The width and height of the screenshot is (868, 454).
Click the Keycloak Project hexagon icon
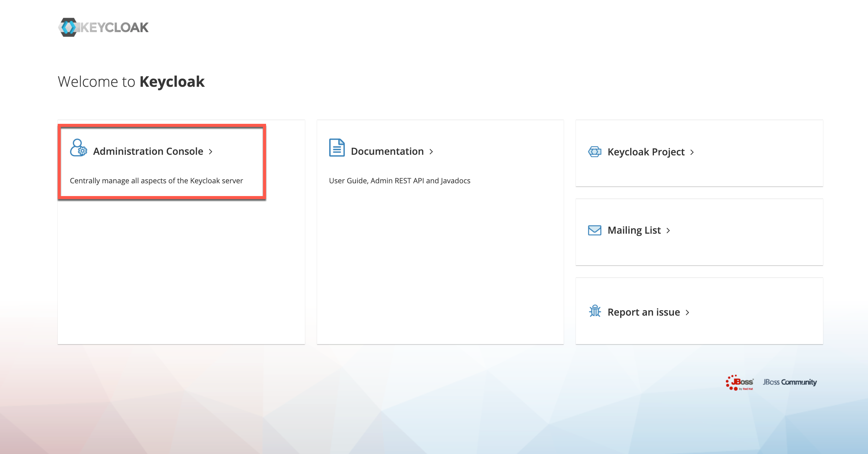pyautogui.click(x=595, y=152)
